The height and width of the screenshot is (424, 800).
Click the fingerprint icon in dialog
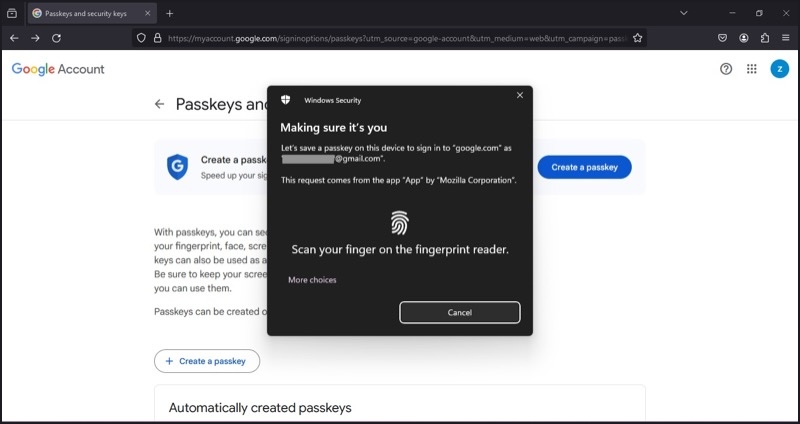coord(399,223)
